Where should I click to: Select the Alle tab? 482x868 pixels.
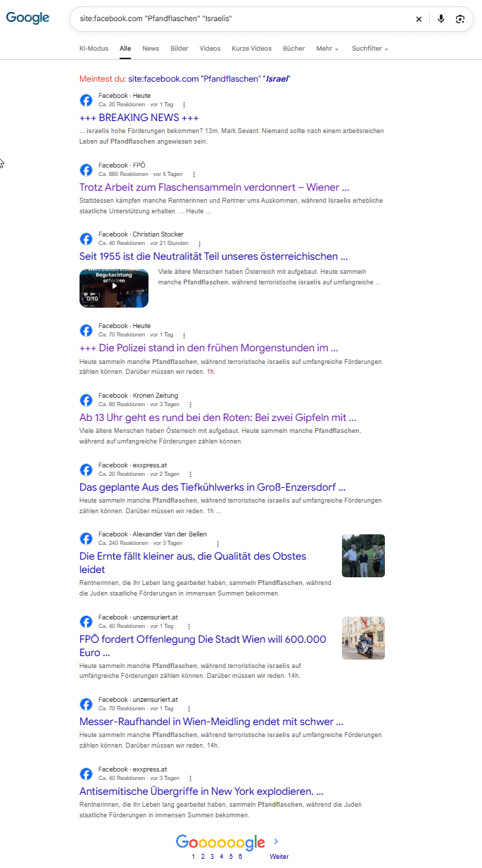click(125, 49)
